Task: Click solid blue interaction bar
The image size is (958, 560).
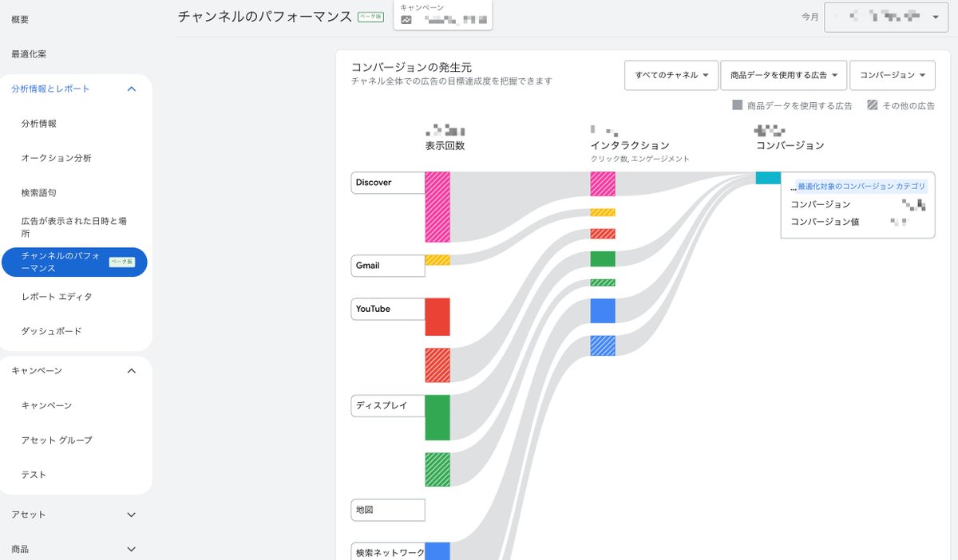Action: [603, 310]
